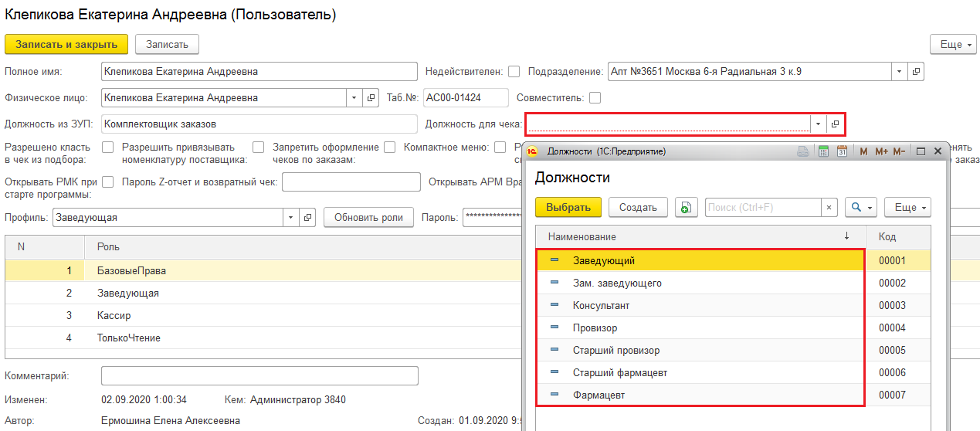Image resolution: width=980 pixels, height=431 pixels.
Task: Create new position by copying icon
Action: tap(686, 207)
